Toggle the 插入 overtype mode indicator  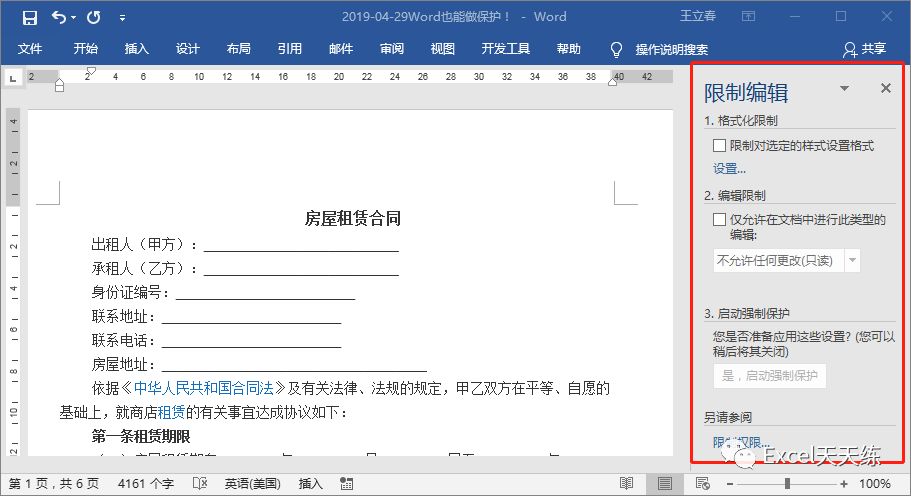(310, 484)
